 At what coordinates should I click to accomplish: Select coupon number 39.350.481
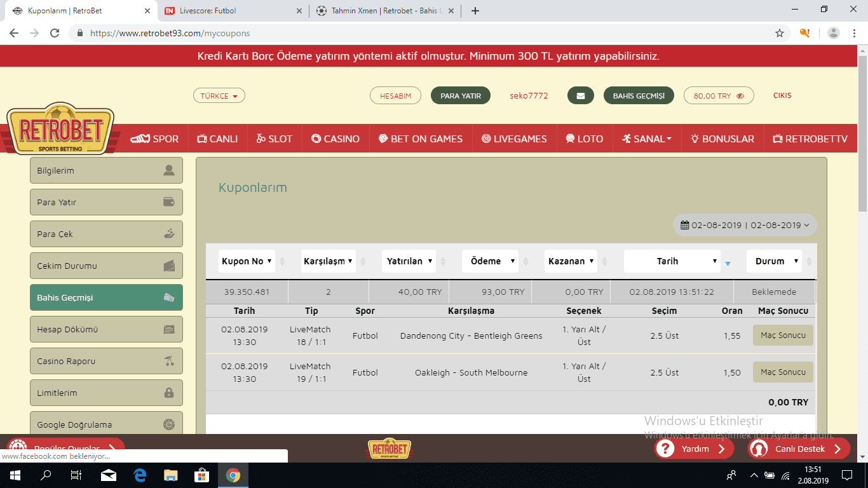coord(247,292)
